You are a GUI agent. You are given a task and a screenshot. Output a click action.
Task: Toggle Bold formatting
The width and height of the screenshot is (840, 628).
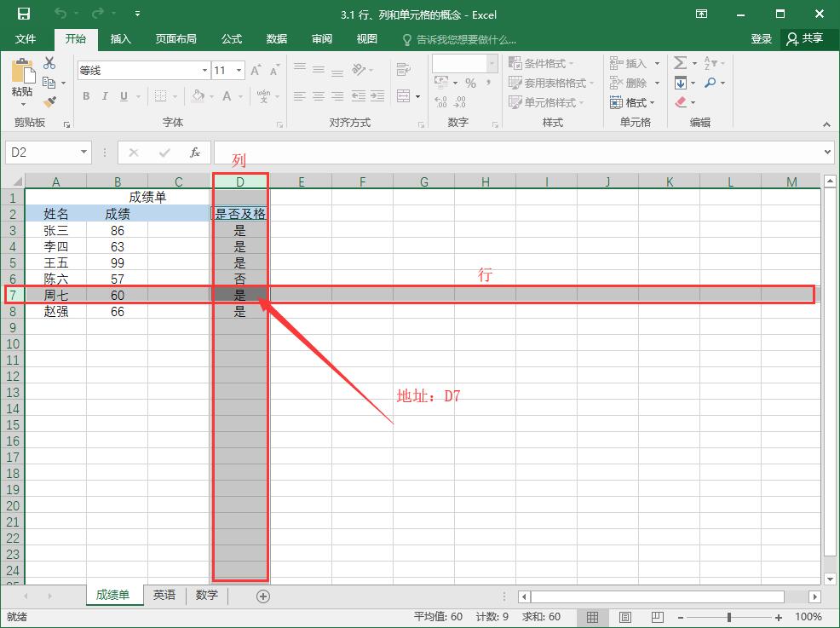[x=86, y=96]
